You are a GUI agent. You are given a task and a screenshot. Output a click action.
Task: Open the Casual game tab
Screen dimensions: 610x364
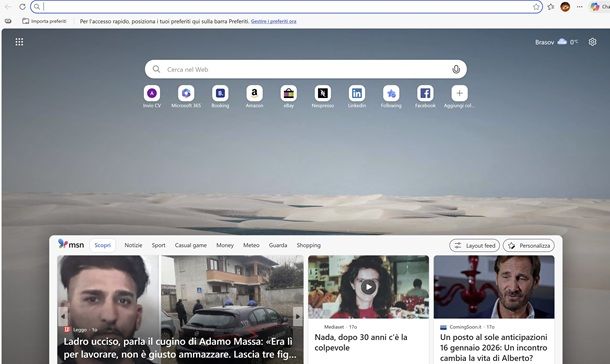pos(191,245)
